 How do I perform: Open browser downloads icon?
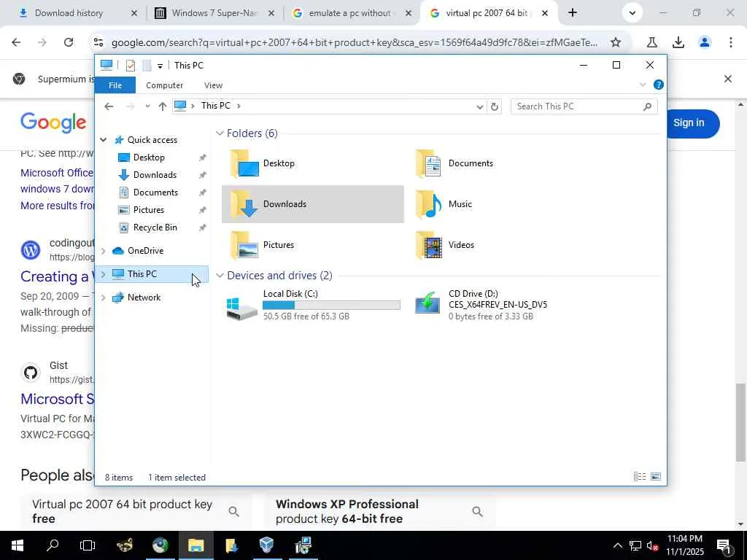pyautogui.click(x=678, y=42)
